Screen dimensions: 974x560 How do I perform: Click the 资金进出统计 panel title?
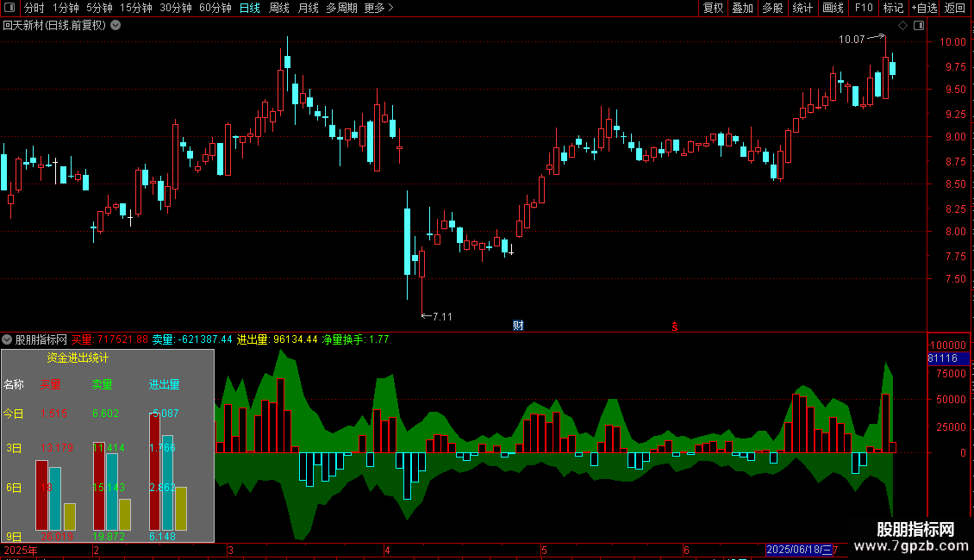tap(78, 358)
